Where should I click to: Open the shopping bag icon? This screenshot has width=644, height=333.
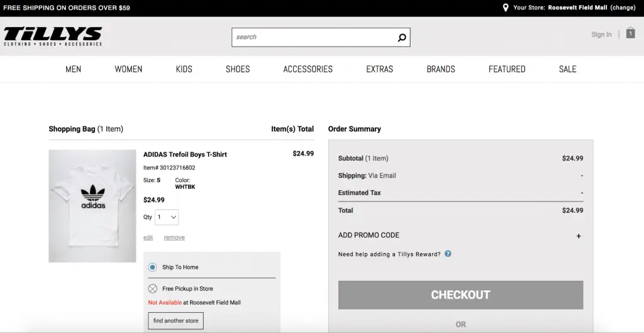pyautogui.click(x=630, y=33)
